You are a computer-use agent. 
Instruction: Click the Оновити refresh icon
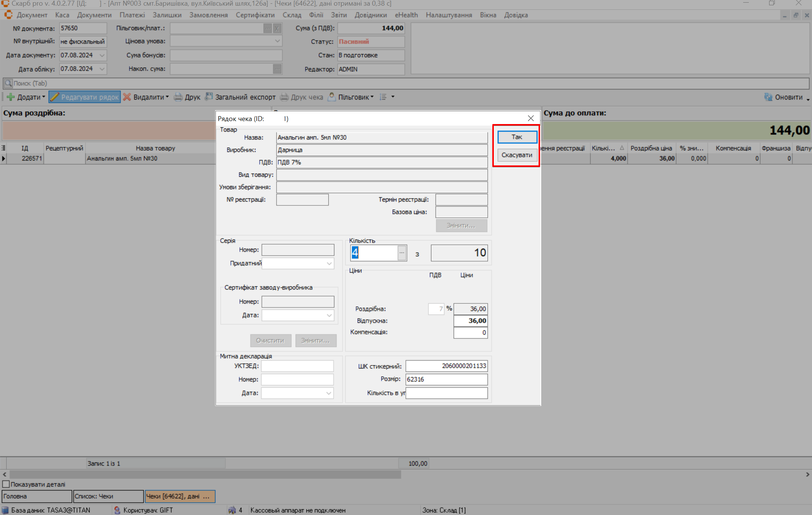[768, 97]
